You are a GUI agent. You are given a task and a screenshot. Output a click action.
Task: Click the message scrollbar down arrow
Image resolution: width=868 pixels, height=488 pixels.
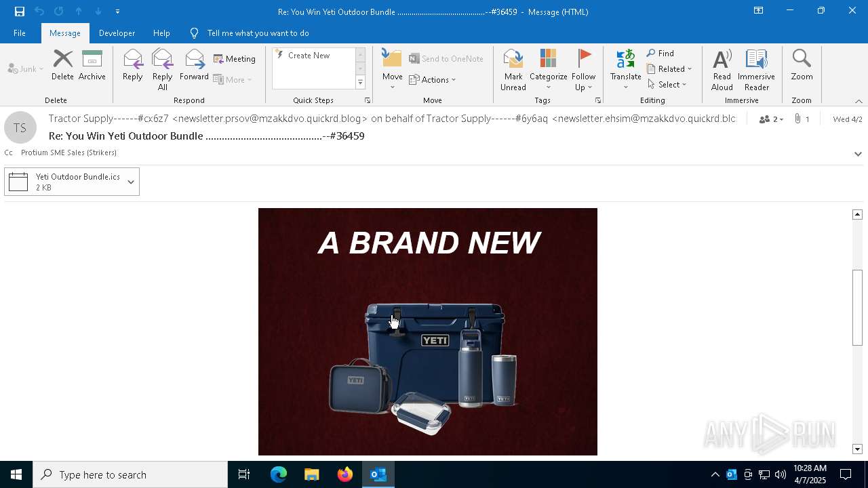(857, 449)
